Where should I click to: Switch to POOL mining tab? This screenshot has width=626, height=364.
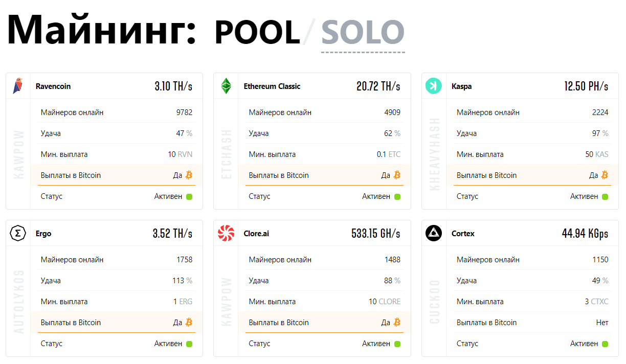pos(257,32)
